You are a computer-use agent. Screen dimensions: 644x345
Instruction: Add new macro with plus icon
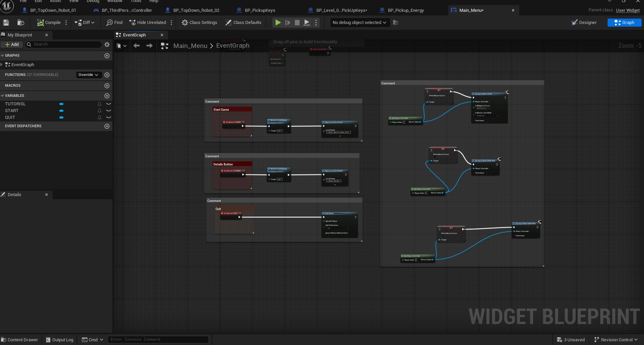tap(107, 85)
